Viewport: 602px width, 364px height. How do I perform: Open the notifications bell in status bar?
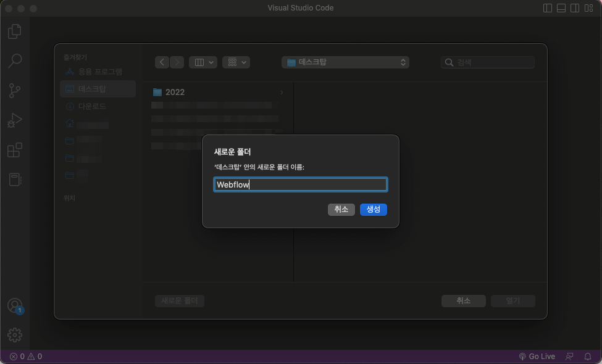click(x=587, y=357)
